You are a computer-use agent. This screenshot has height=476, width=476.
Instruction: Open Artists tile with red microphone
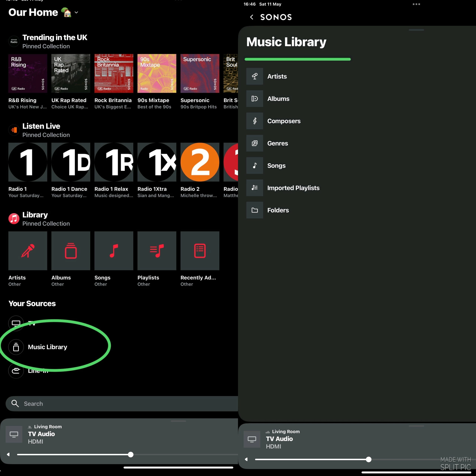(x=28, y=251)
